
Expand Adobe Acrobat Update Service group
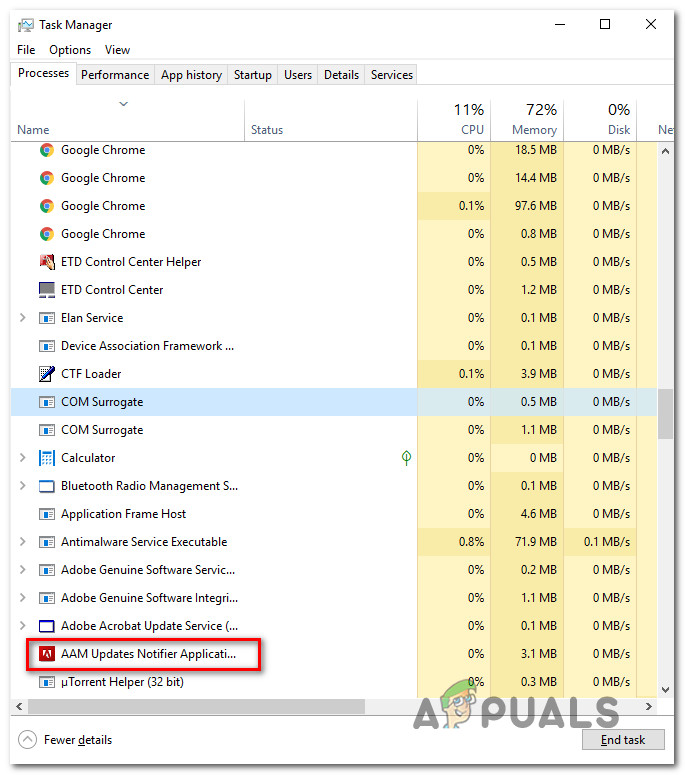click(x=22, y=626)
